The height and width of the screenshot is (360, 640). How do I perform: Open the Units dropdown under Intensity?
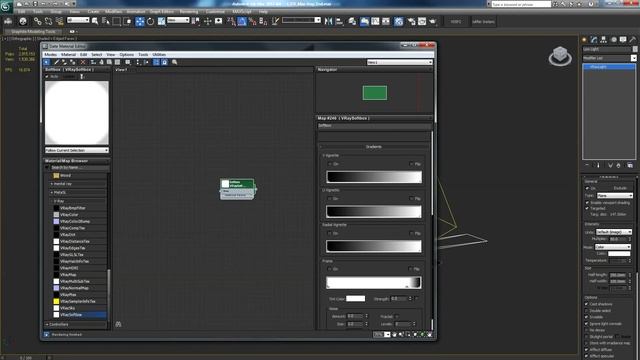614,232
